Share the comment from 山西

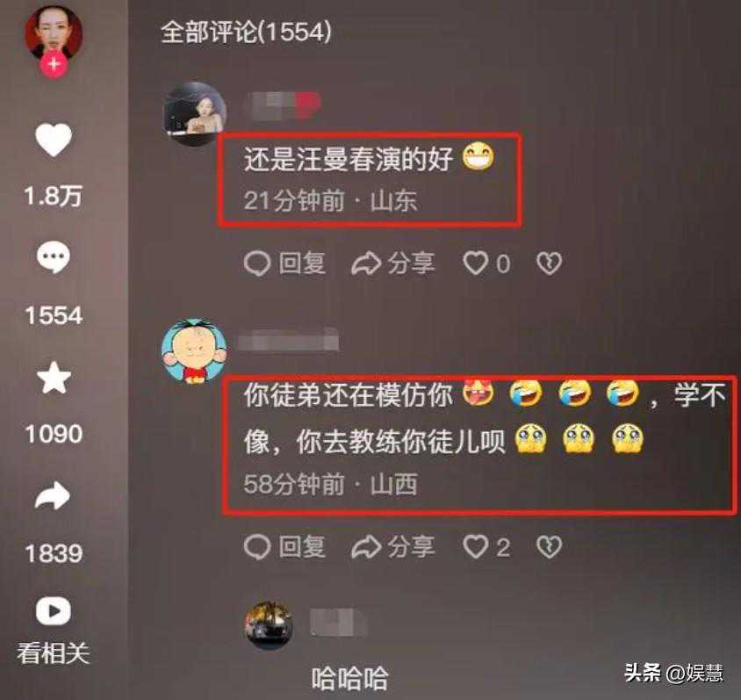(393, 547)
